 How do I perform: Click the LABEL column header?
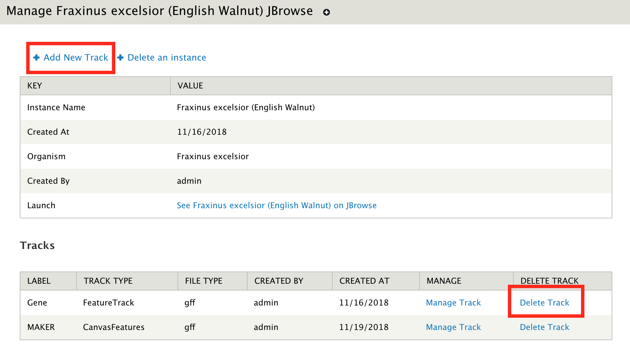point(39,281)
